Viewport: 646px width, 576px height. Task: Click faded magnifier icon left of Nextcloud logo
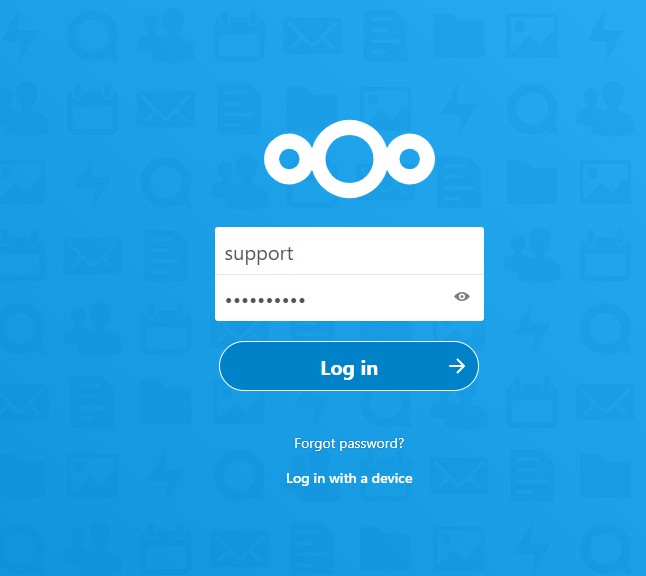point(166,182)
